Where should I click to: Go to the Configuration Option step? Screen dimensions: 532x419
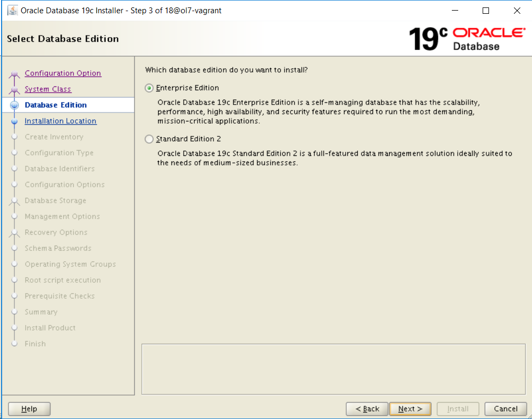pos(63,73)
